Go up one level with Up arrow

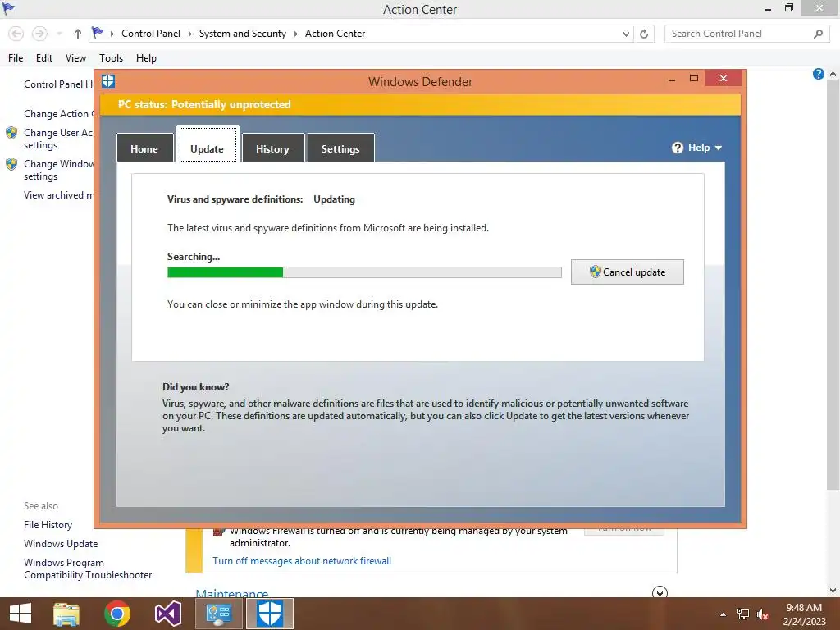[x=78, y=34]
